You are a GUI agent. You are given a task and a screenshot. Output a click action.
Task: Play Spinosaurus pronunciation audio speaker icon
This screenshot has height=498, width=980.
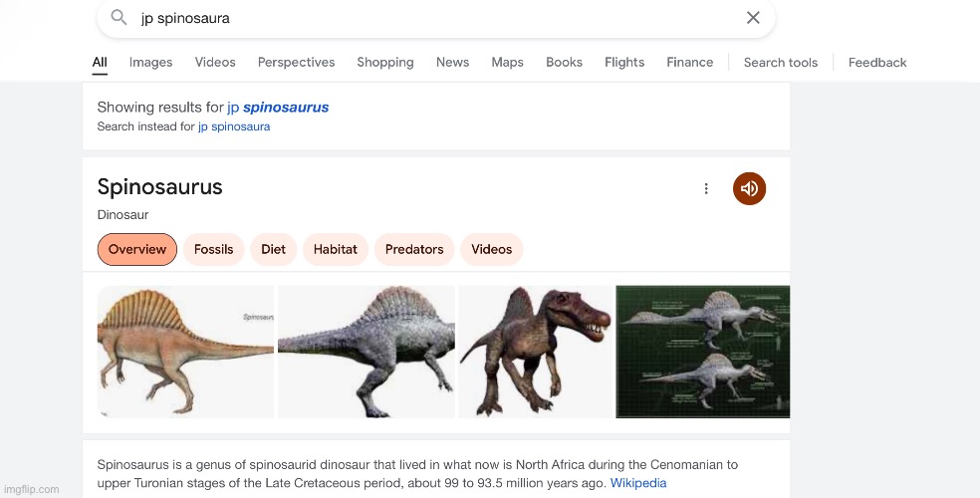point(749,188)
